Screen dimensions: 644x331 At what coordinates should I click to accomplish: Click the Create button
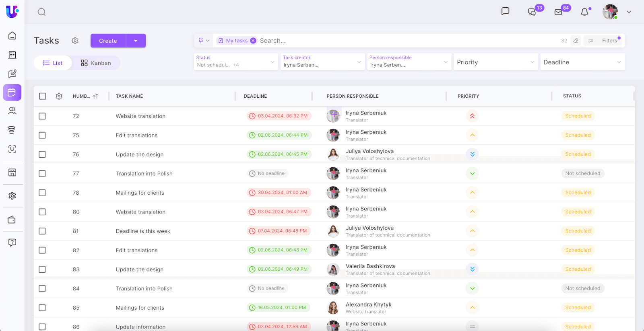coord(108,41)
